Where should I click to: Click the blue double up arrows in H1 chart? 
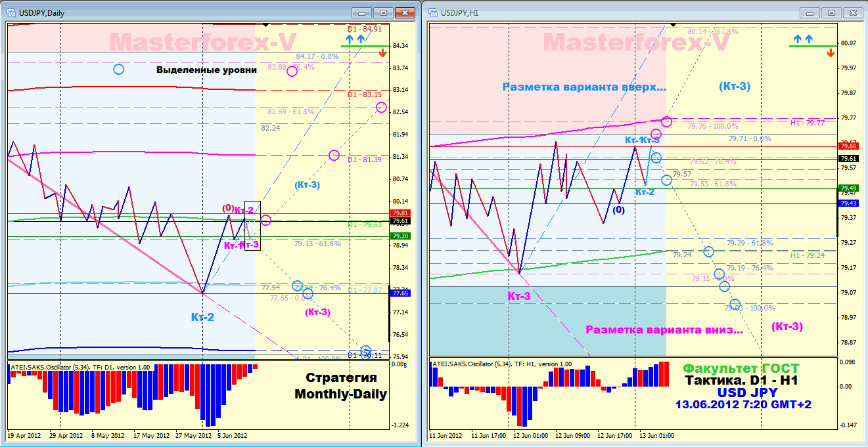tap(803, 39)
